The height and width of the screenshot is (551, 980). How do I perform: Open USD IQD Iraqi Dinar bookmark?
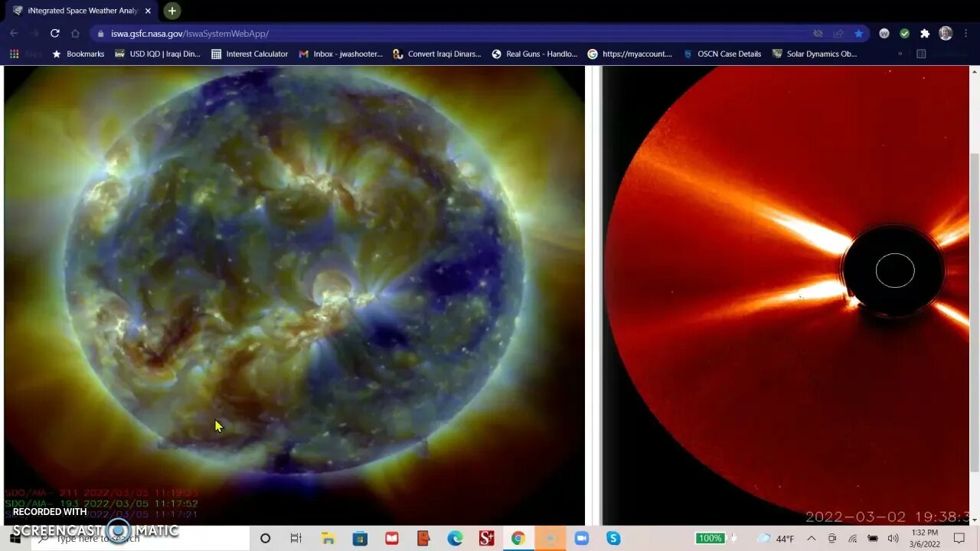(x=158, y=54)
